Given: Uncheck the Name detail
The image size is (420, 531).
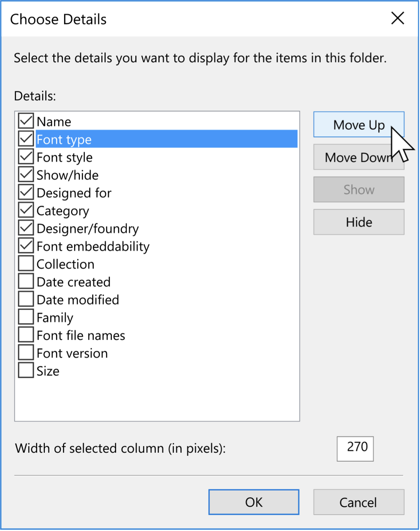Looking at the screenshot, I should click(25, 121).
